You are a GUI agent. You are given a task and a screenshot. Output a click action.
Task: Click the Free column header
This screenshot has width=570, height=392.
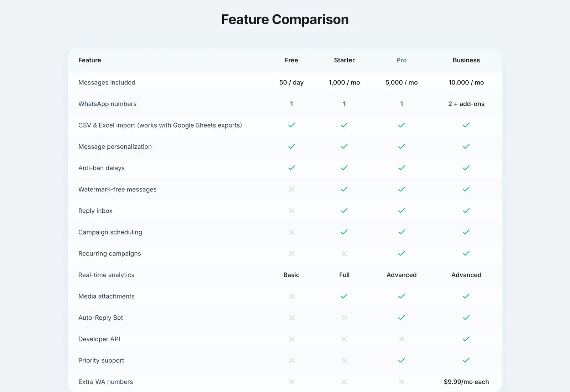pos(291,60)
